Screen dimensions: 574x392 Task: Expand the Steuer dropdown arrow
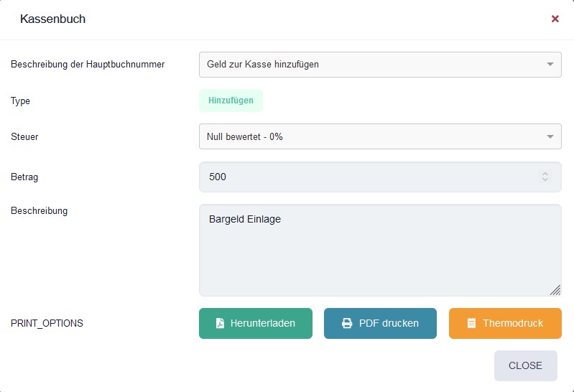[550, 136]
